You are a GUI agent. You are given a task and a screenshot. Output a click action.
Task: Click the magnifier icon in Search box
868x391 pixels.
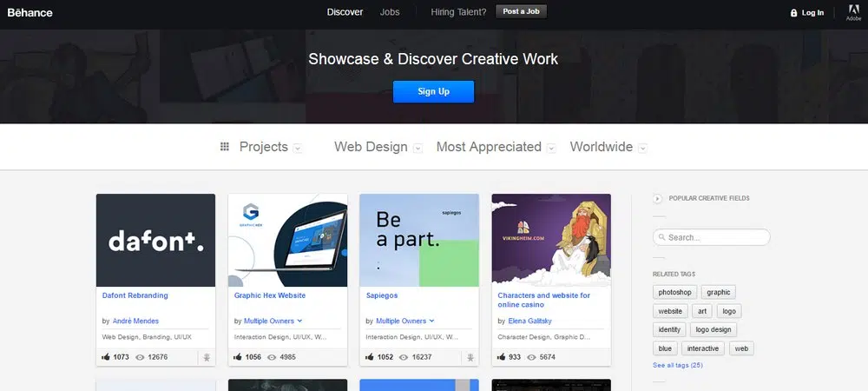[661, 237]
